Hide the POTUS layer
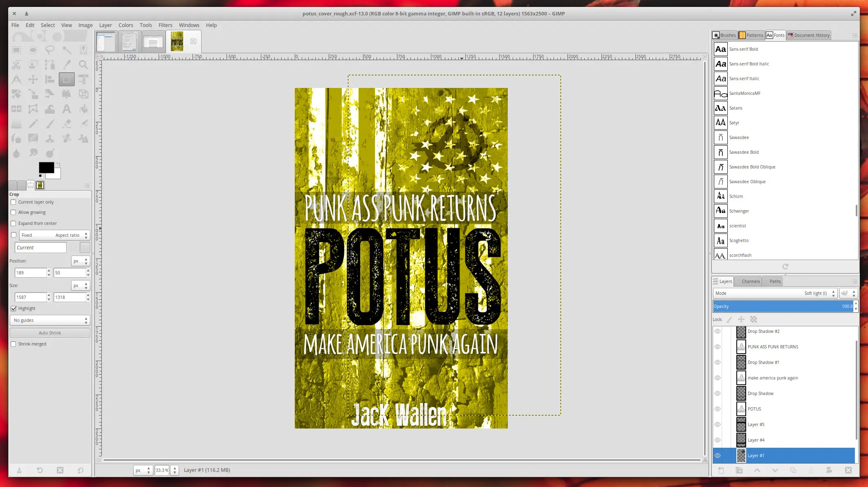Image resolution: width=868 pixels, height=487 pixels. (x=718, y=409)
